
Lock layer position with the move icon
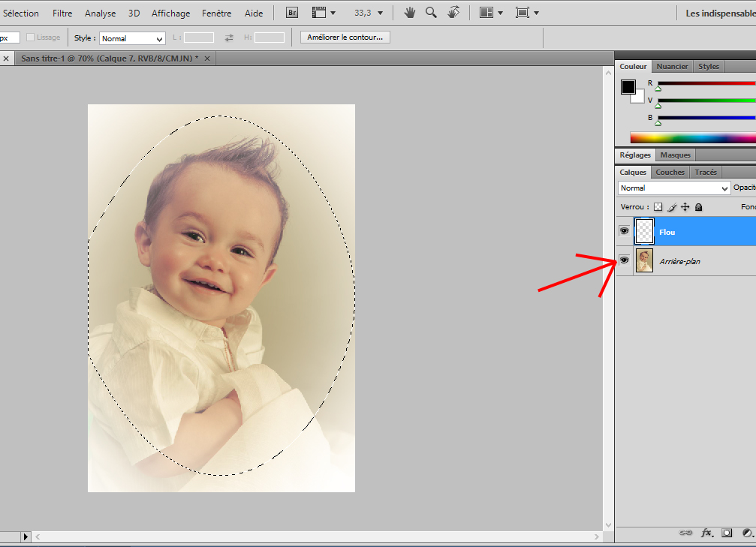[685, 207]
